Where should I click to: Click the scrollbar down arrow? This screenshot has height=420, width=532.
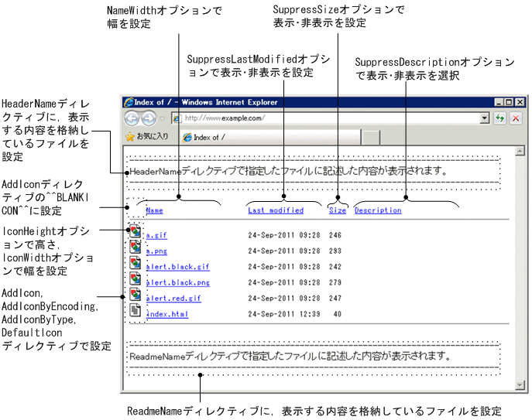point(520,384)
